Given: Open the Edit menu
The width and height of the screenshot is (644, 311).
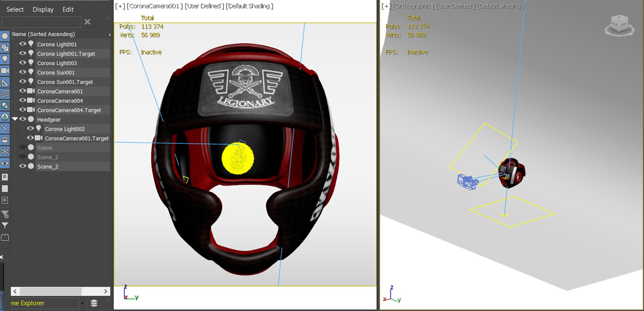Looking at the screenshot, I should (68, 9).
